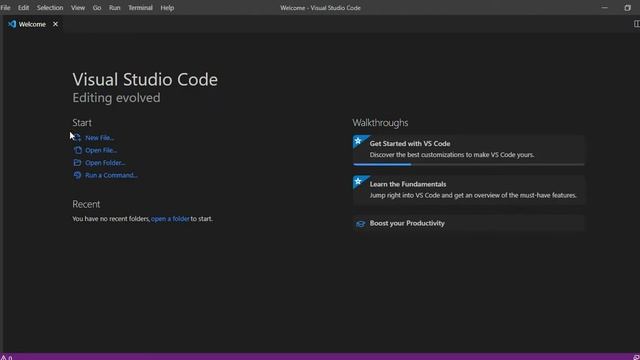This screenshot has width=640, height=360.
Task: Open the Selection menu
Action: pyautogui.click(x=50, y=8)
